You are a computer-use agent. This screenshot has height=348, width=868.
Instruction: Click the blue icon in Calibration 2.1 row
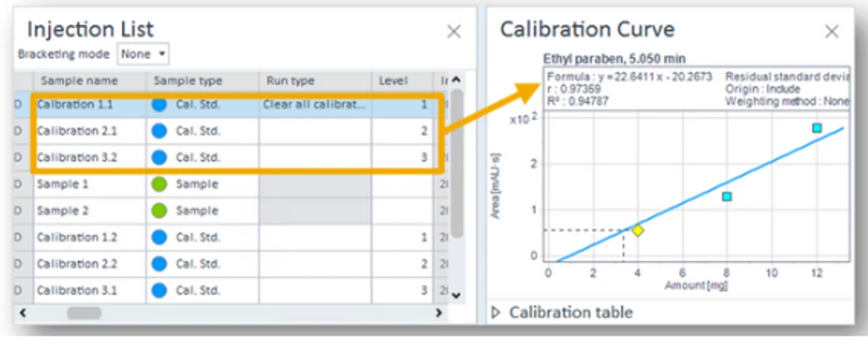point(159,131)
